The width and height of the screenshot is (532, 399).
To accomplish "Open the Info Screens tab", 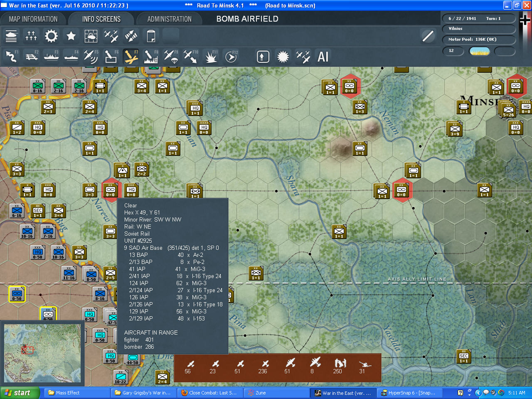I will [101, 19].
